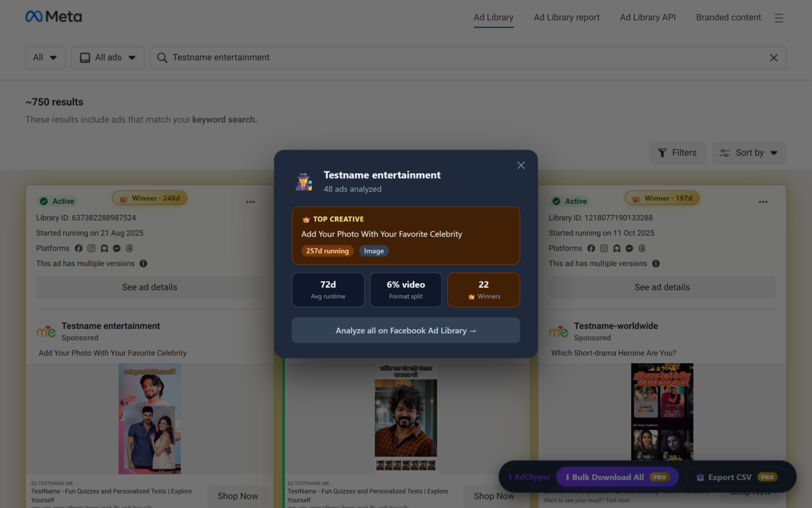The height and width of the screenshot is (508, 812).
Task: Click Testname-worldwide page avatar
Action: (559, 331)
